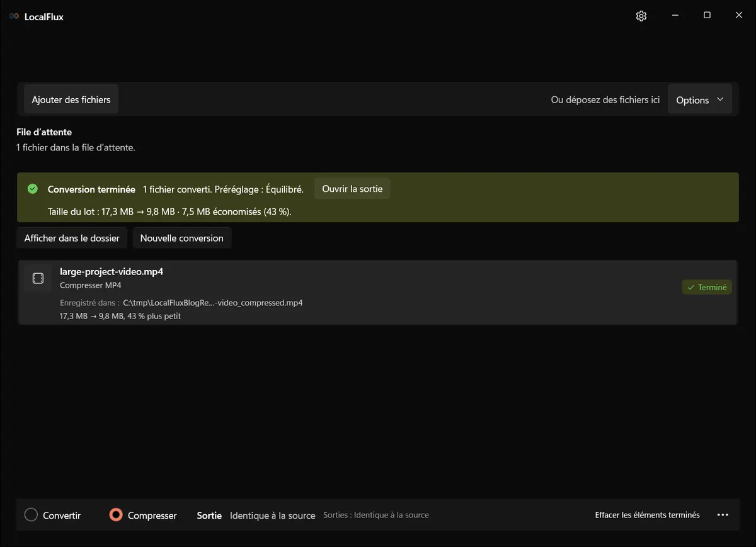Click Effacer les éléments terminés
Viewport: 756px width, 547px height.
648,515
